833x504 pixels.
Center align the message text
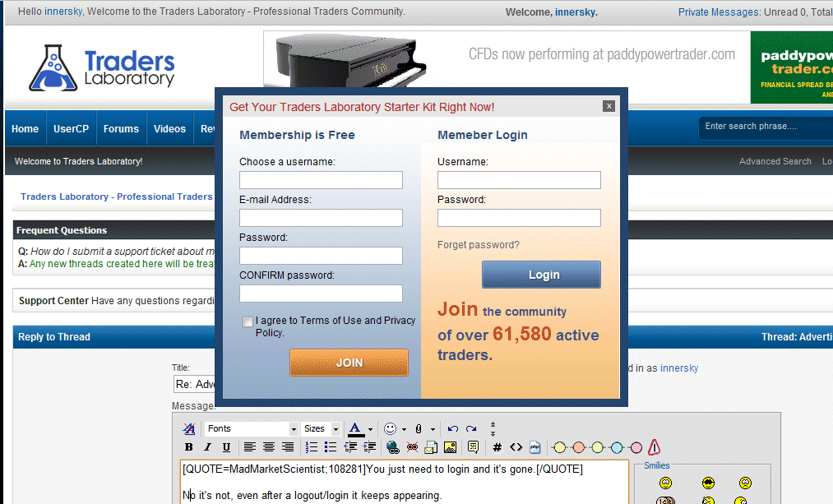pos(269,447)
